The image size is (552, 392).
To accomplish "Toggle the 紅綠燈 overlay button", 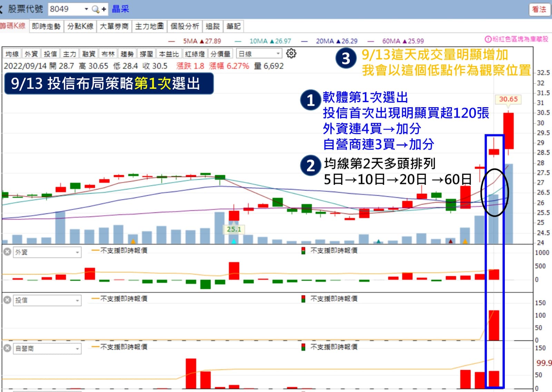I will pyautogui.click(x=195, y=54).
